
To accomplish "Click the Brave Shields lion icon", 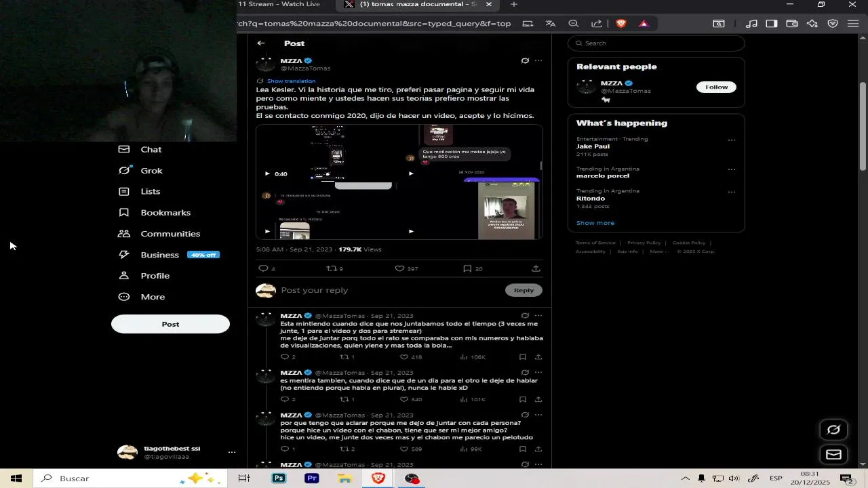I will click(620, 24).
